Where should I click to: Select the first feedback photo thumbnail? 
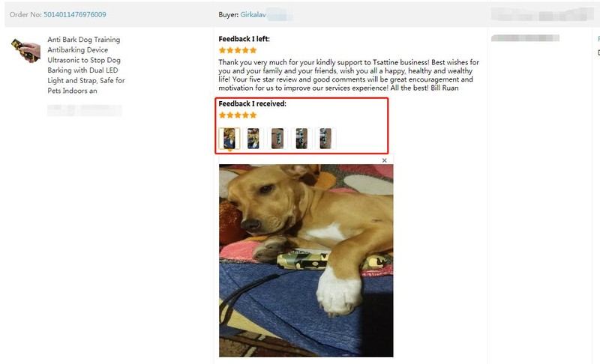pyautogui.click(x=229, y=139)
